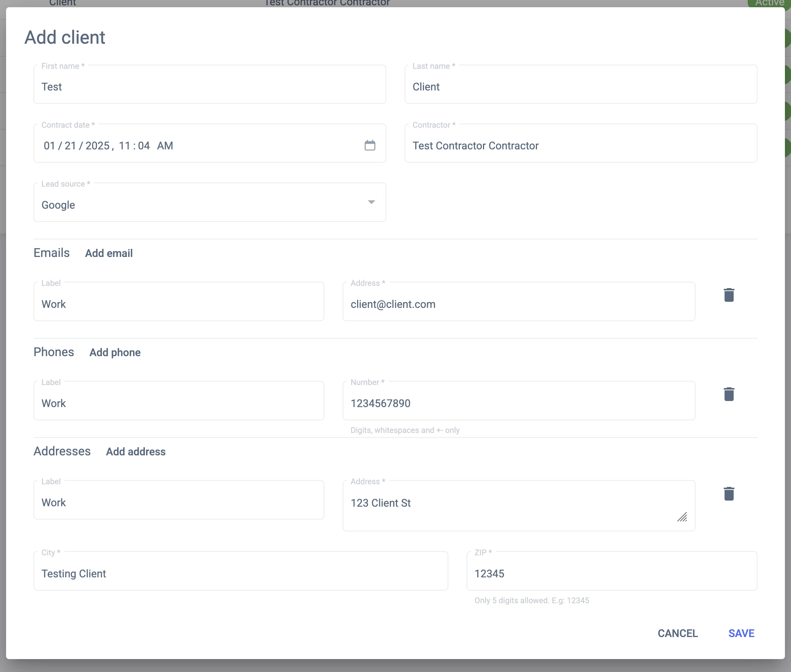Delete the Work phone entry

pos(729,394)
